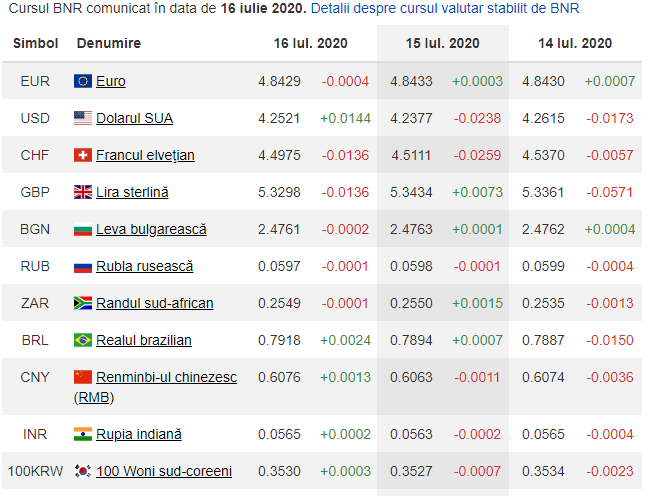Click the South Korean flag icon
The image size is (649, 496).
pyautogui.click(x=83, y=471)
